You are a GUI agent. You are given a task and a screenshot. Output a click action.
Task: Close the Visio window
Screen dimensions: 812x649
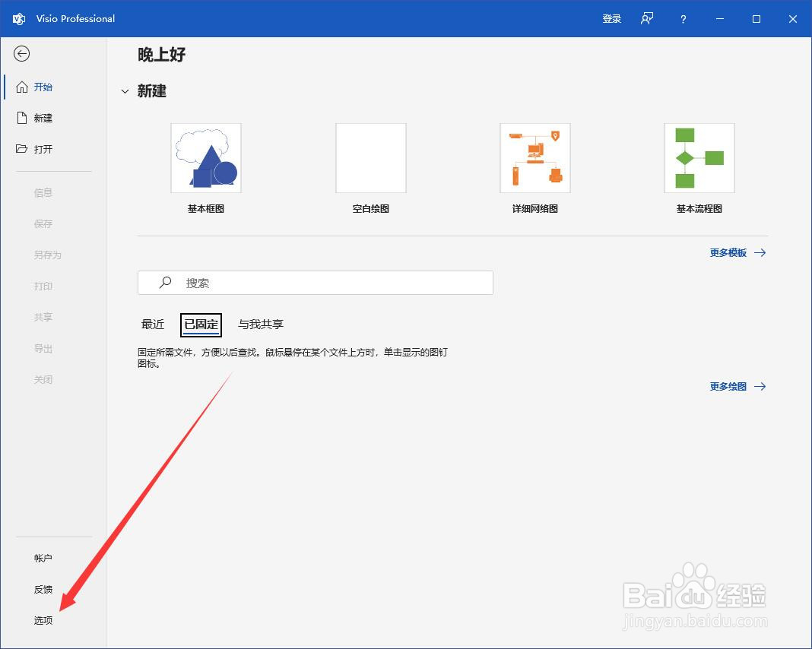pos(793,19)
